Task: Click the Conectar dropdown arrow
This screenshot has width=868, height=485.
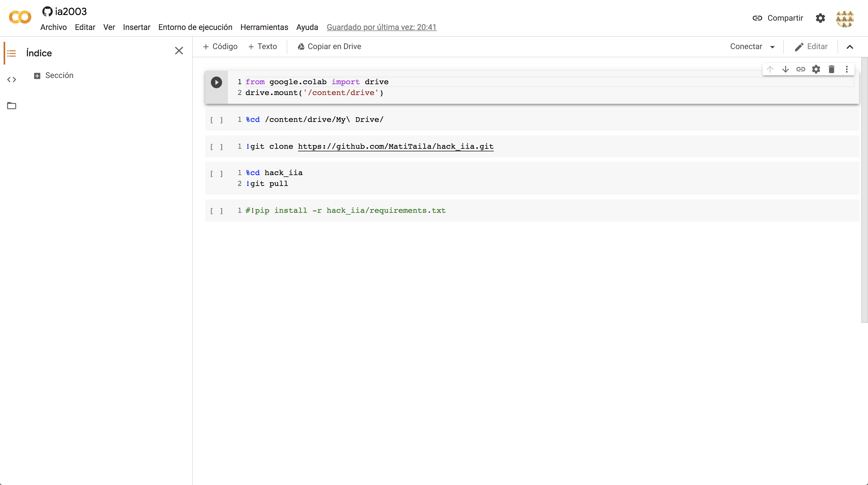Action: 773,46
